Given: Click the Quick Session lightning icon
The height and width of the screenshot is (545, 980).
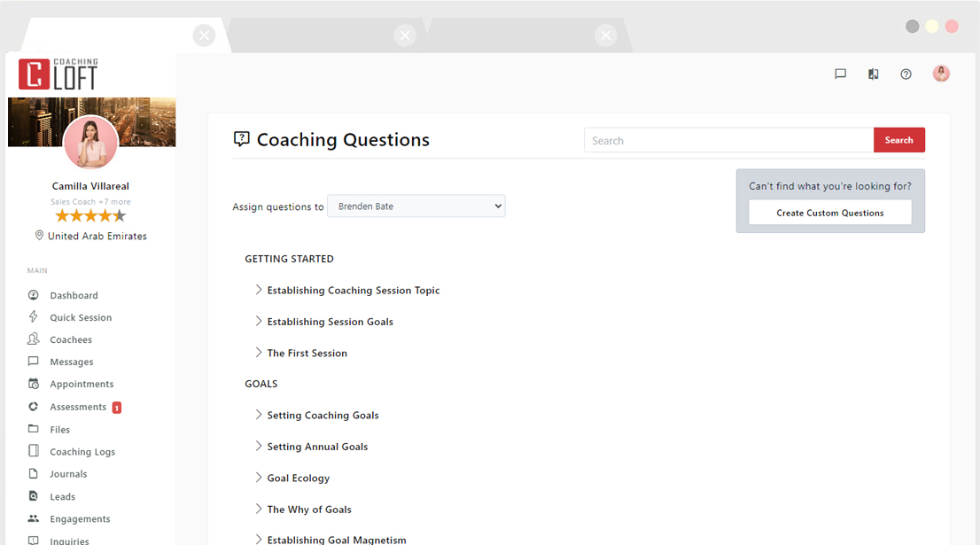Looking at the screenshot, I should pos(34,317).
